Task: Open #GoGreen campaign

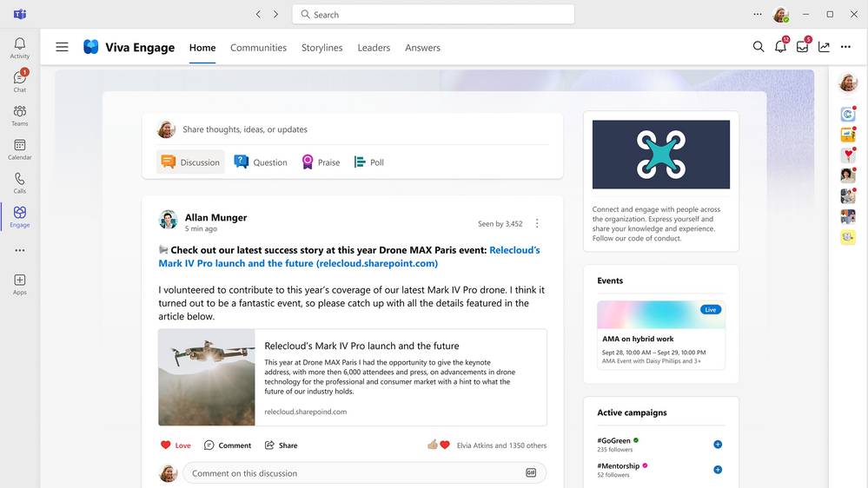Action: point(613,440)
